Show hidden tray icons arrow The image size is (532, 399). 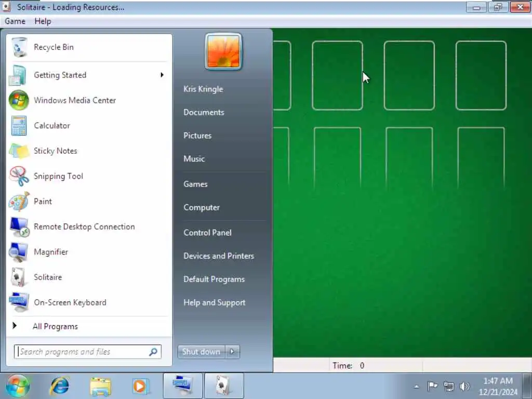click(416, 387)
